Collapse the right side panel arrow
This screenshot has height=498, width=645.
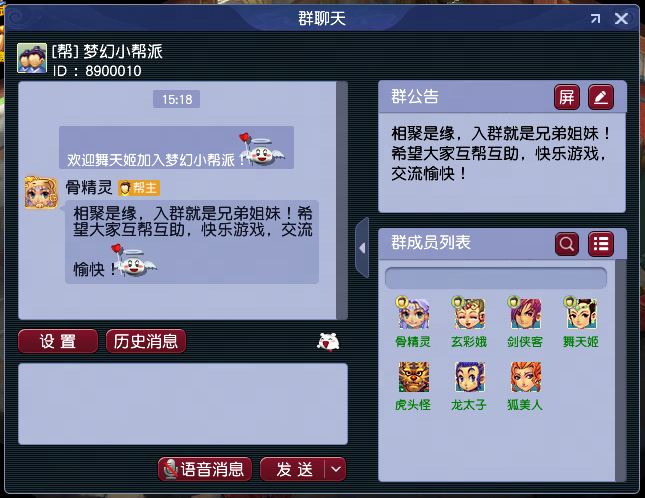pos(362,248)
